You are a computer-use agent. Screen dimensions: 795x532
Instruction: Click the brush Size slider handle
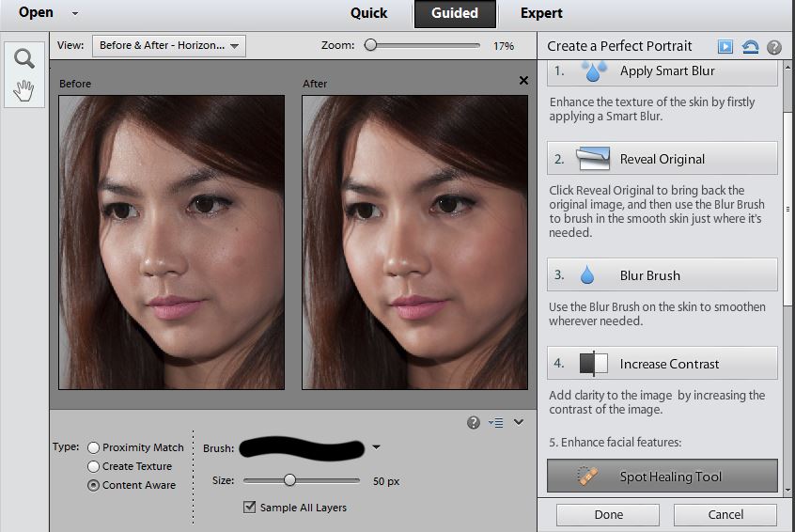(289, 479)
